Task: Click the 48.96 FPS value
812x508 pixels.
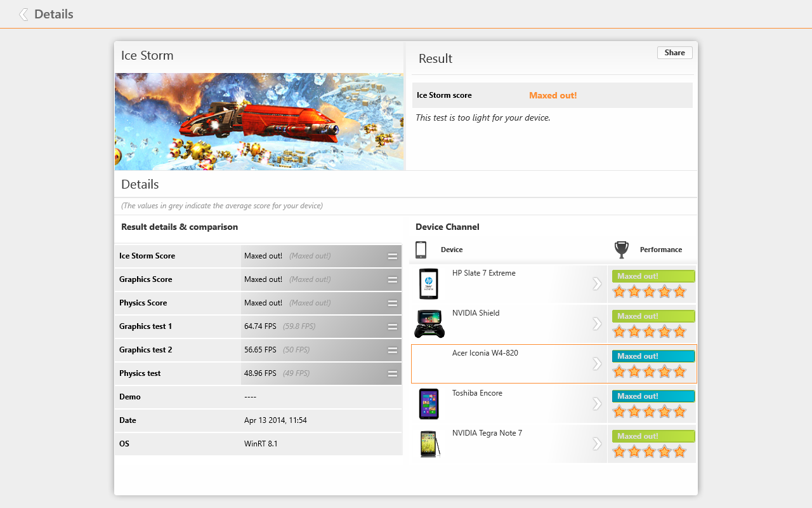Action: tap(260, 373)
